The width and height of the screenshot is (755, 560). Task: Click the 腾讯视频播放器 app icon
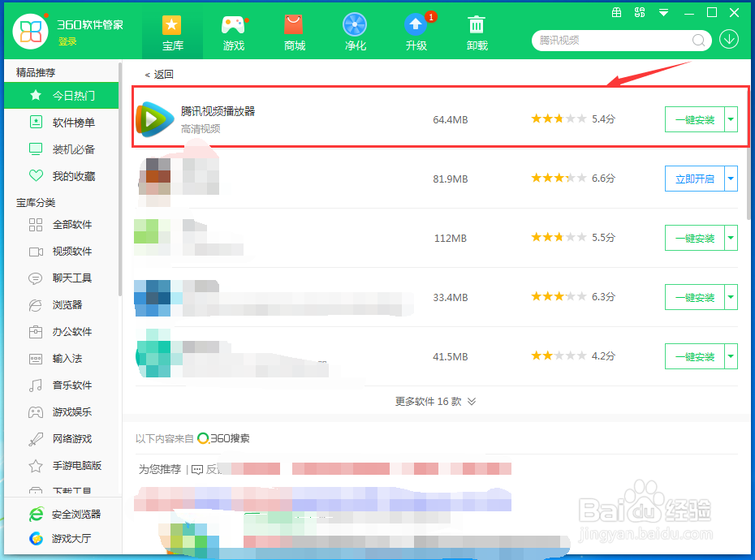(154, 118)
